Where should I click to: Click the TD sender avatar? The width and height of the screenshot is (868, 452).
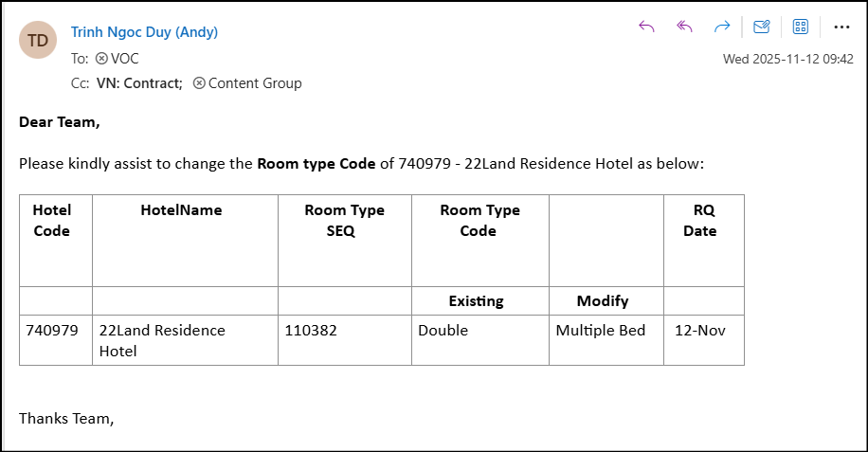tap(38, 40)
